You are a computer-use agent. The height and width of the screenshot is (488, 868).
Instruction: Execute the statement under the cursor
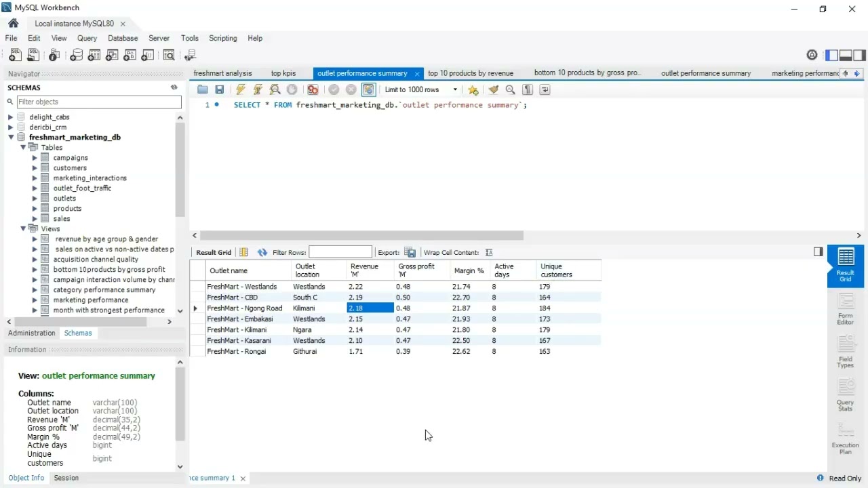pyautogui.click(x=258, y=89)
